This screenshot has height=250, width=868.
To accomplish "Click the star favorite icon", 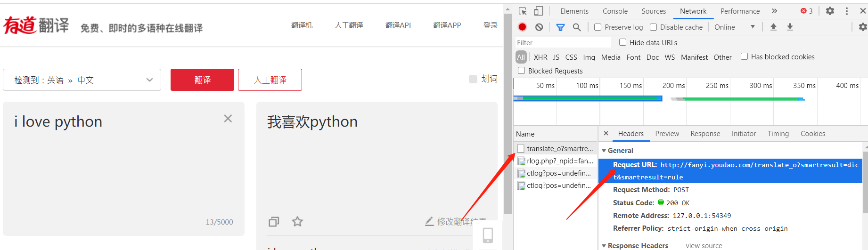I will [297, 221].
